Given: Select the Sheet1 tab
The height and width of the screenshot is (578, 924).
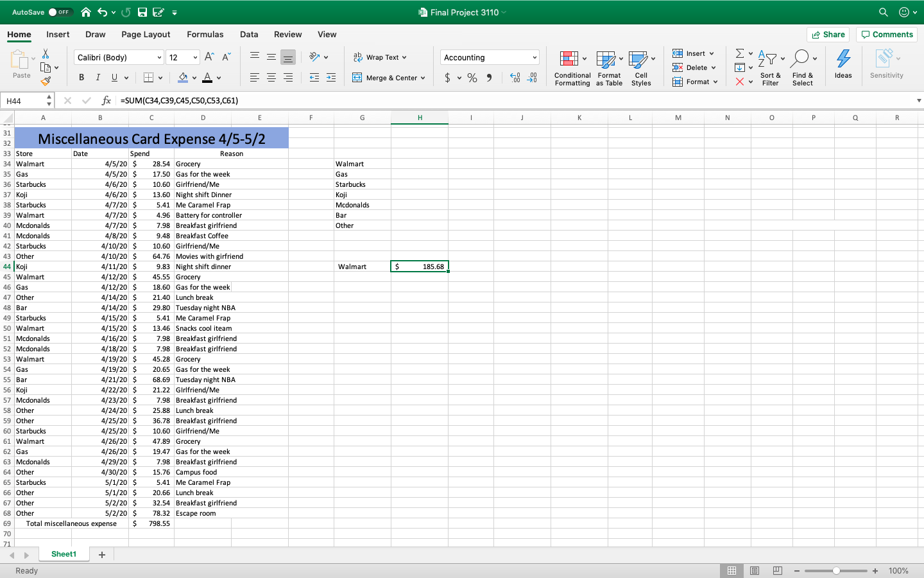Looking at the screenshot, I should point(64,554).
